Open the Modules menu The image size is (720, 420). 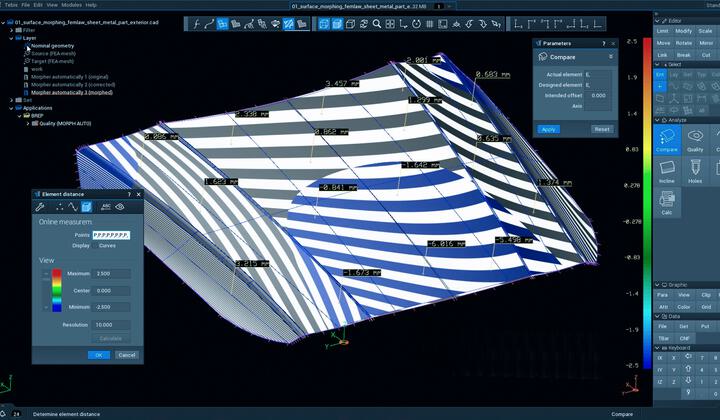tap(71, 5)
